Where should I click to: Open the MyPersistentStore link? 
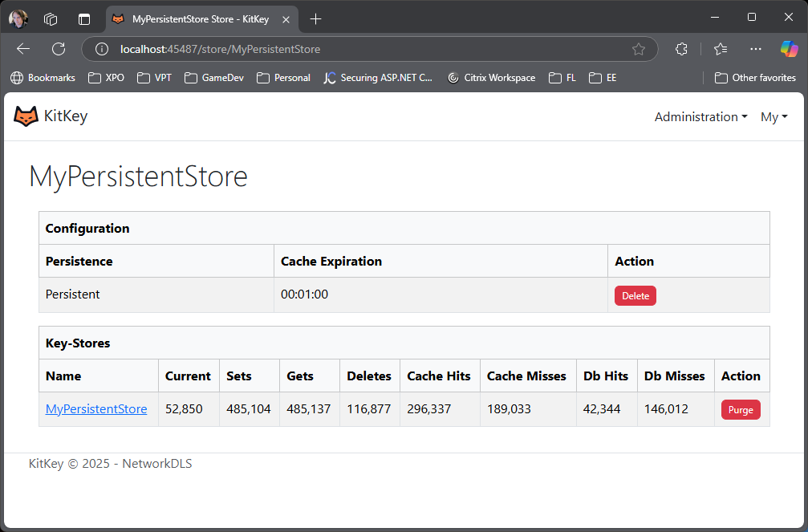[x=96, y=409]
